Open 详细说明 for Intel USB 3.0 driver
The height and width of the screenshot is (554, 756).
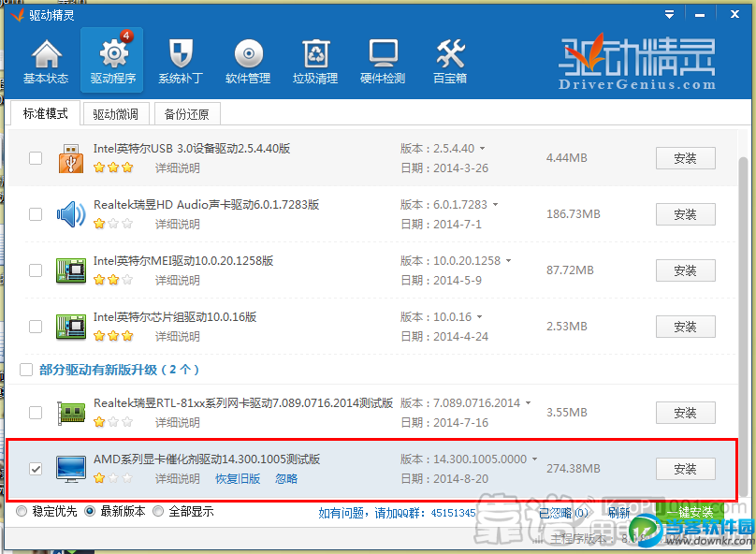pos(178,168)
